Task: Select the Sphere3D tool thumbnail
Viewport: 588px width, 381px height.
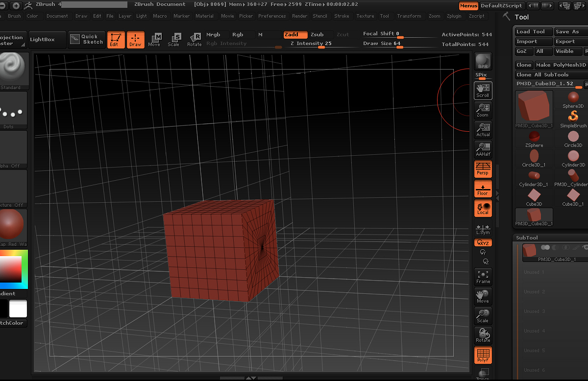Action: (572, 97)
